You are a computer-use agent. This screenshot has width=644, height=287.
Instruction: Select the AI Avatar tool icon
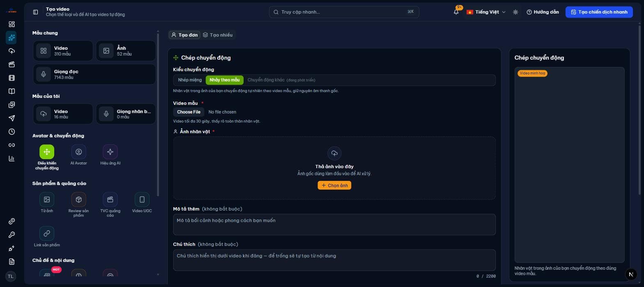pos(78,152)
